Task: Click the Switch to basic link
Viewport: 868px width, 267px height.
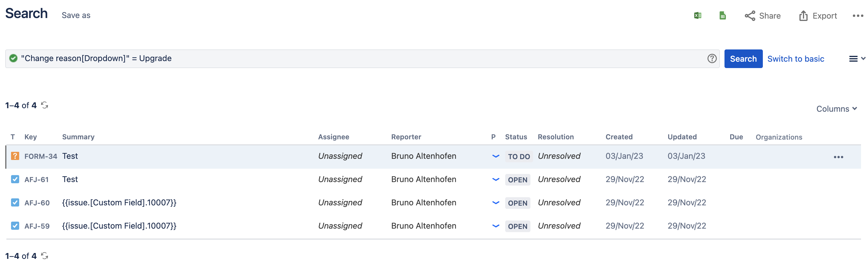Action: coord(796,58)
